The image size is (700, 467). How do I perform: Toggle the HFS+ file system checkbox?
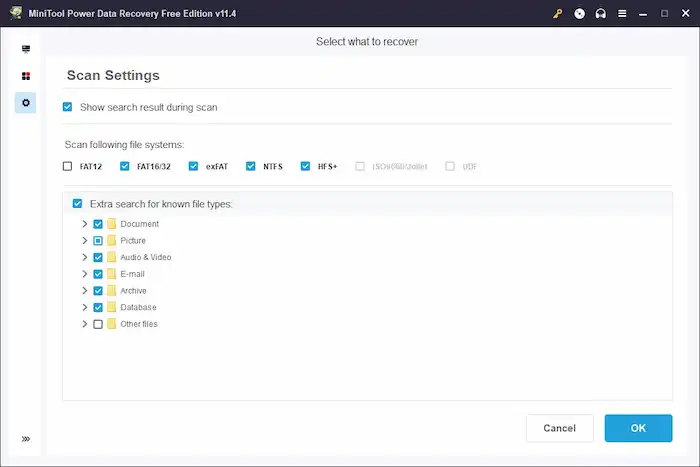[305, 166]
